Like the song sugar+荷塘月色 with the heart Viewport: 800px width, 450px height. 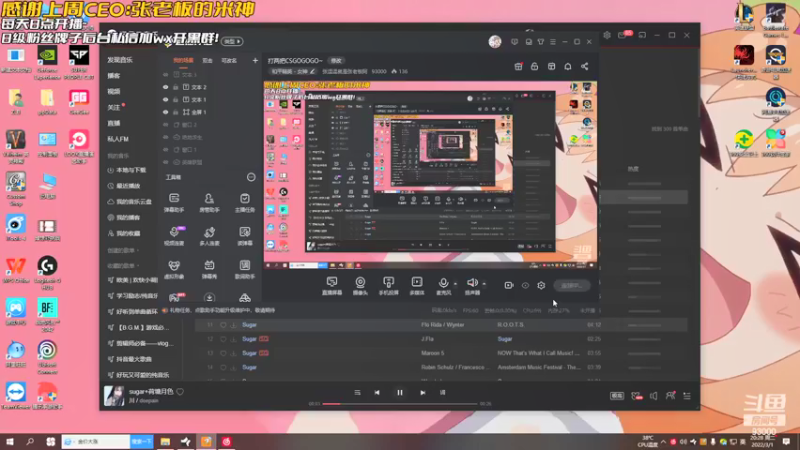[180, 392]
